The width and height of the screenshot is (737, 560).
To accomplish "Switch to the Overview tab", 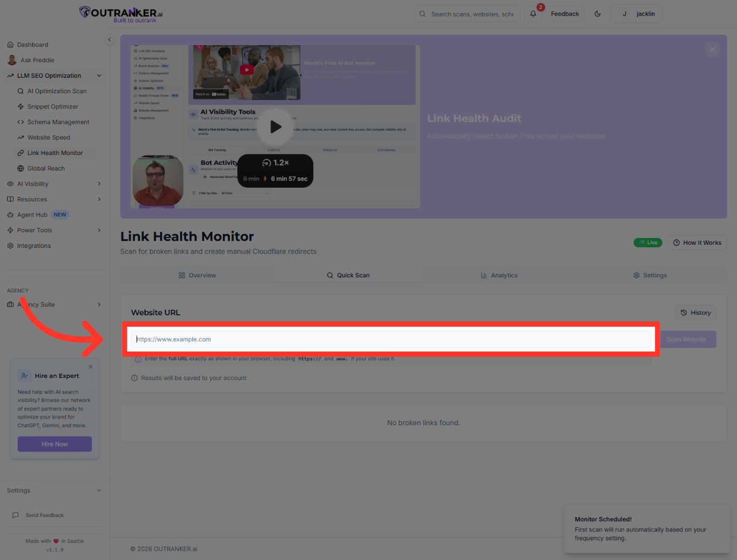I will [x=197, y=275].
